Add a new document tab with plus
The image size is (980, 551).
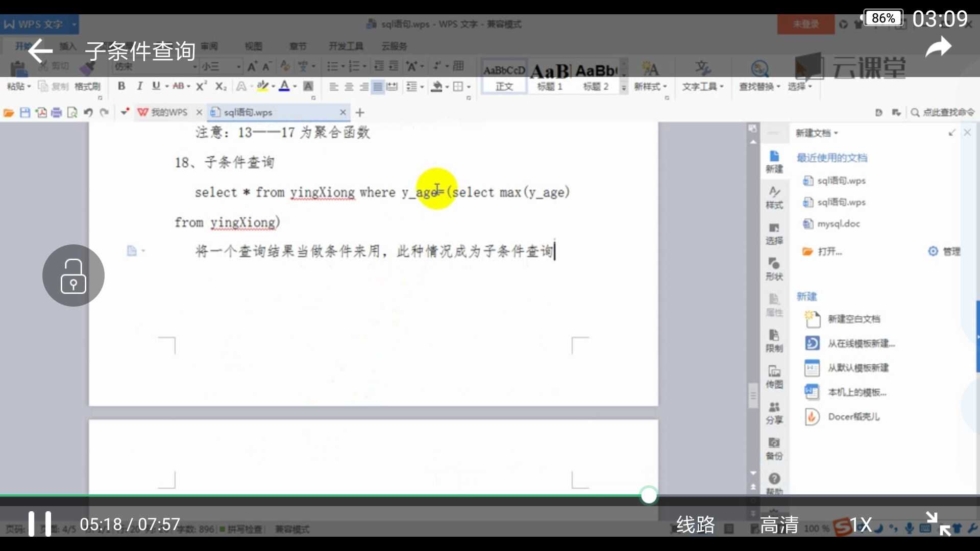coord(360,112)
